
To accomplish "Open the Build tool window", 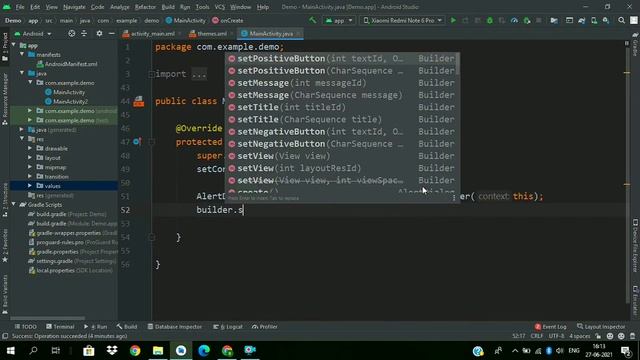I will (127, 327).
